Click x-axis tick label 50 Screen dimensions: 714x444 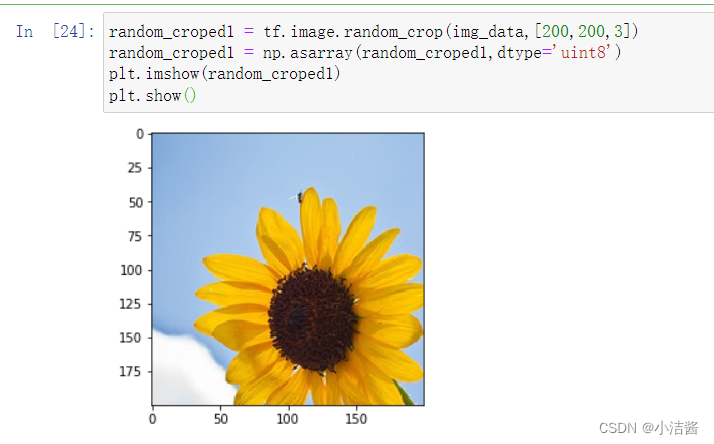click(221, 419)
